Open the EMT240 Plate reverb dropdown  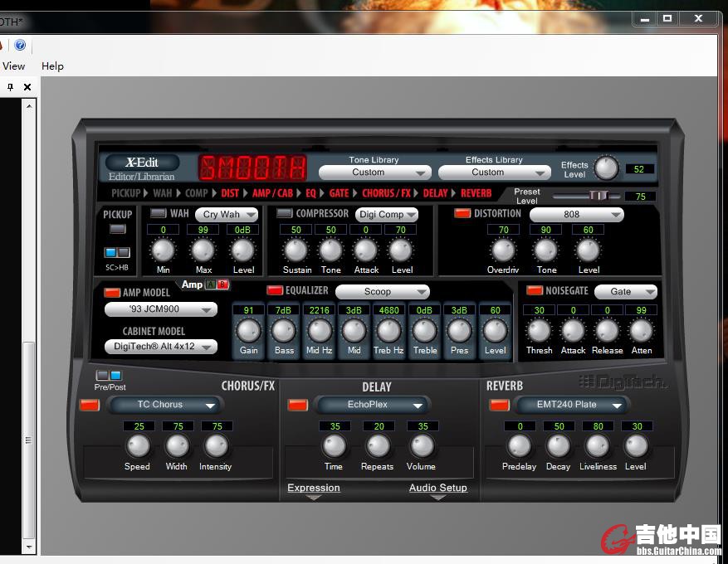point(573,405)
